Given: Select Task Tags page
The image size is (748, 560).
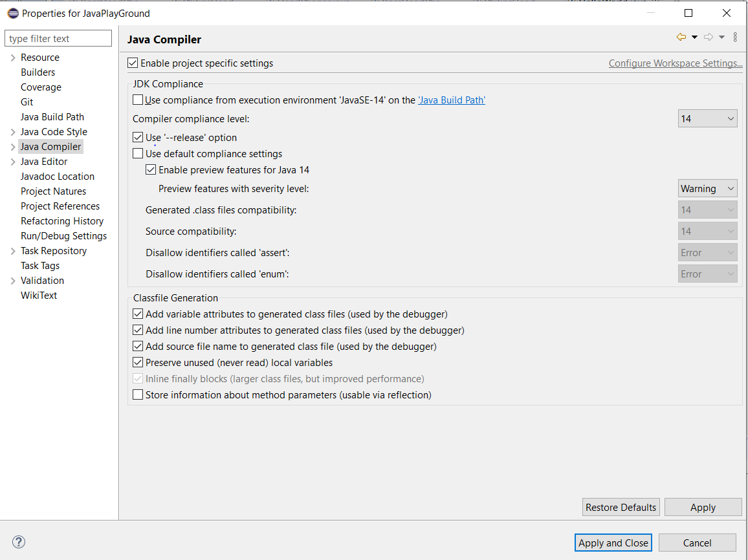Looking at the screenshot, I should click(40, 266).
